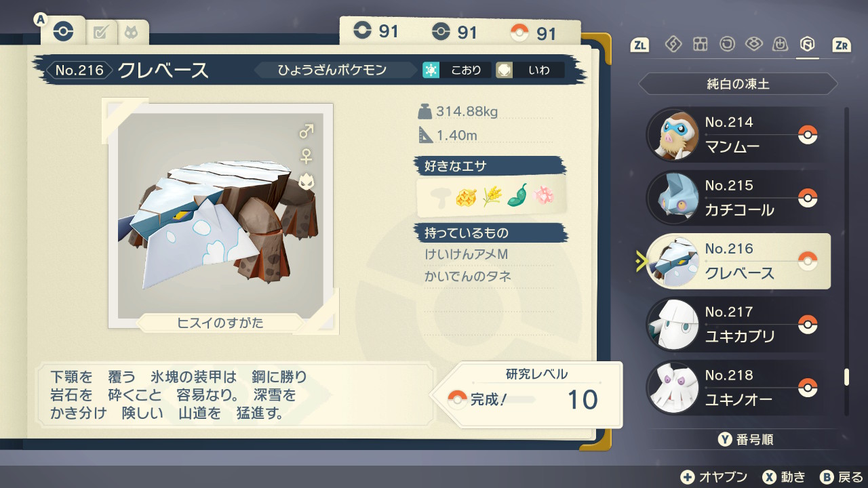The image size is (868, 488).
Task: Click the ZR next area button
Action: pyautogui.click(x=842, y=45)
